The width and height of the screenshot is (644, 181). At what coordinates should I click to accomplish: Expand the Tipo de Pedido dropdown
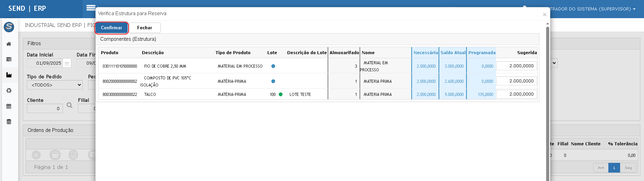click(x=54, y=85)
